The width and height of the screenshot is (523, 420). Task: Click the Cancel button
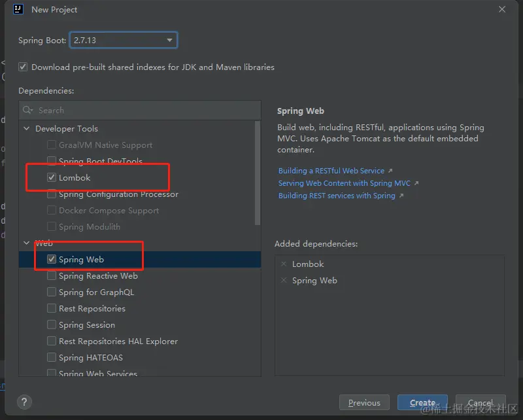[481, 402]
